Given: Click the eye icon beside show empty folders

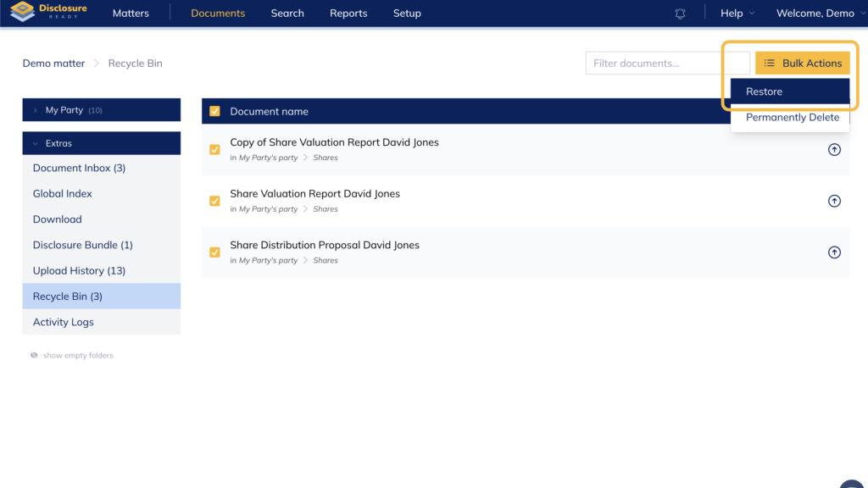Looking at the screenshot, I should pyautogui.click(x=34, y=355).
